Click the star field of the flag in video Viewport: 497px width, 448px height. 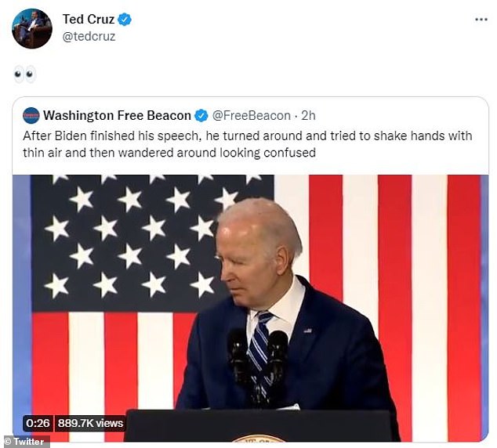pos(144,242)
